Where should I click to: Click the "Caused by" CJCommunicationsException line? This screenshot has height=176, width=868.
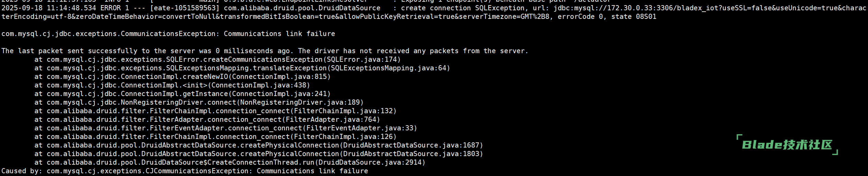(x=185, y=171)
